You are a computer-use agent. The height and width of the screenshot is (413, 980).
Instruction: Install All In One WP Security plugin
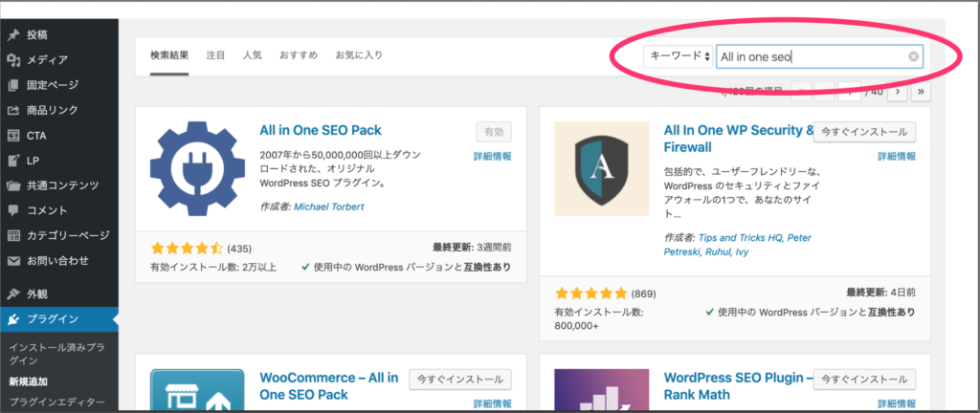pyautogui.click(x=864, y=132)
